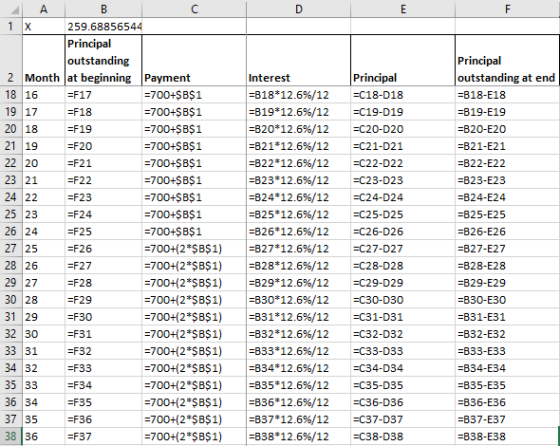The width and height of the screenshot is (560, 446).
Task: Click the Principal header cell in column E
Action: 403,60
